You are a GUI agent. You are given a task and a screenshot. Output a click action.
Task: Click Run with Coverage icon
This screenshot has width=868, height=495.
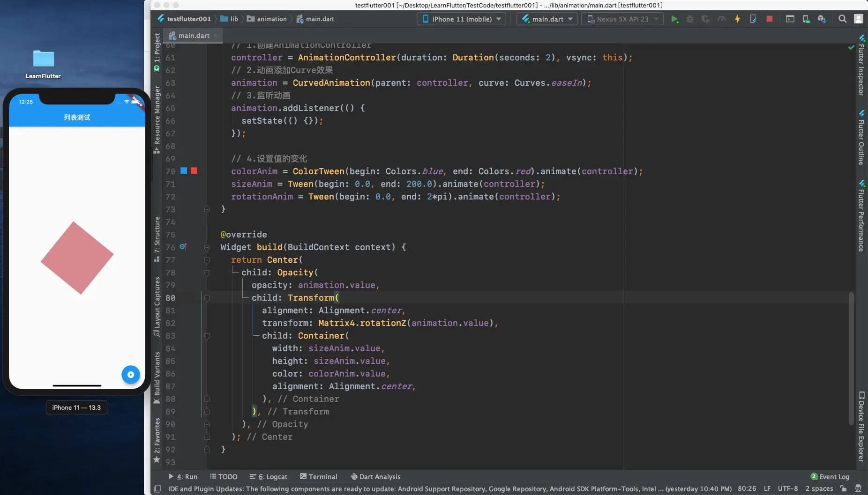[705, 19]
